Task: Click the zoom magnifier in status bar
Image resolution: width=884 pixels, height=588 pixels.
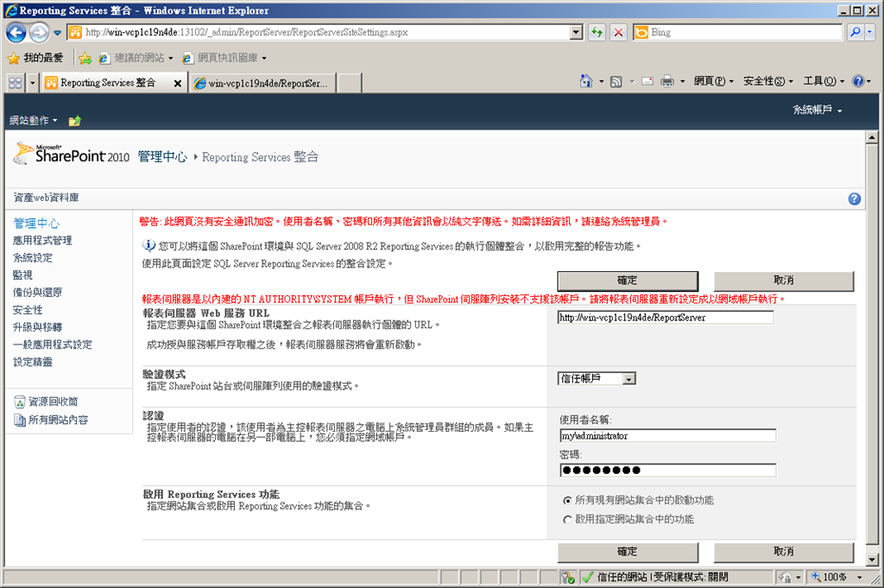Action: tap(816, 577)
